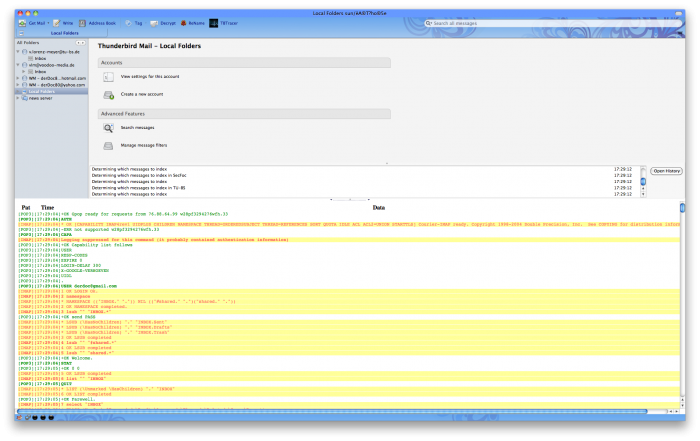Click the search magnifier in search box
700x441 pixels.
tap(429, 23)
